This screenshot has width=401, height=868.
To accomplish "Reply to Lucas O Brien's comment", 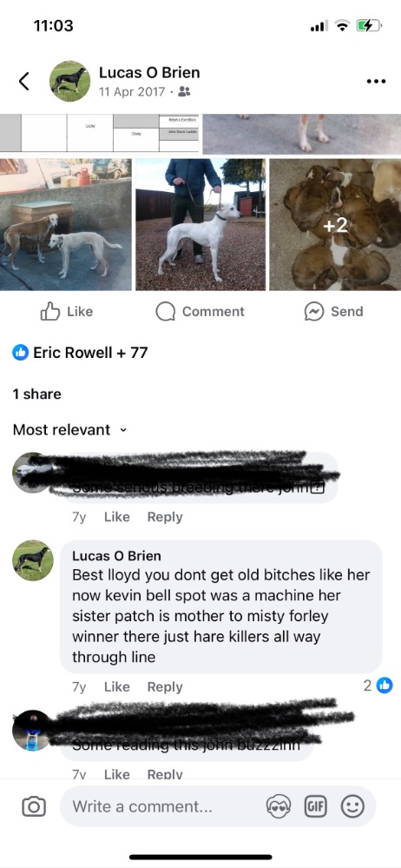I will click(165, 687).
